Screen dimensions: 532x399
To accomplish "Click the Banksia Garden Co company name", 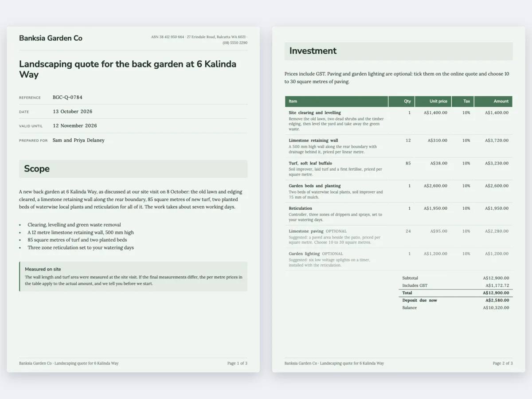I will pyautogui.click(x=51, y=38).
